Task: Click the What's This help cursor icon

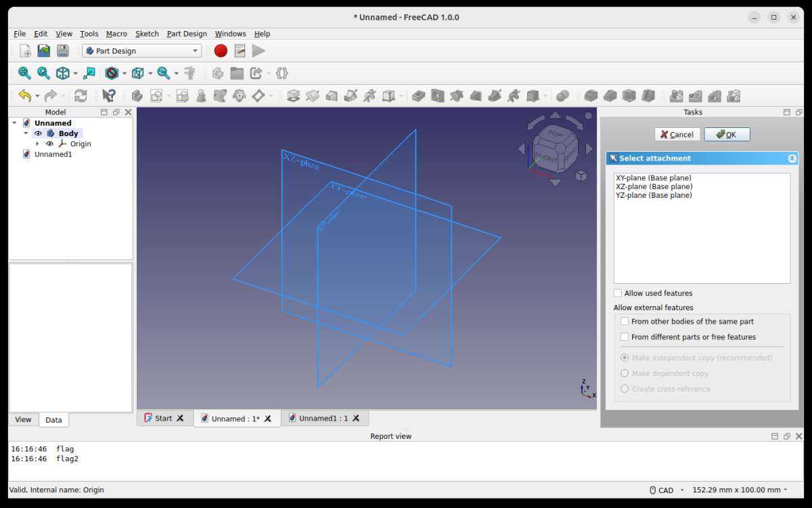Action: (109, 96)
